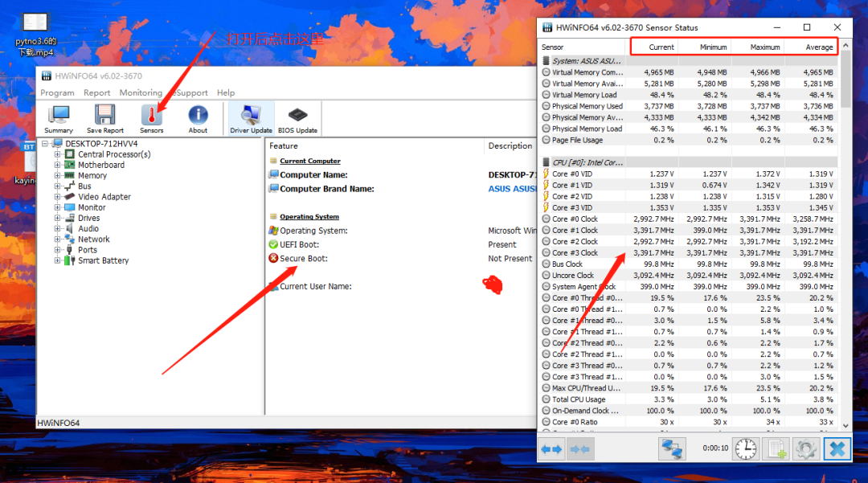Screen dimensions: 868x483
Task: Click expand-layout blue arrows in Sensor Status
Action: tap(551, 448)
